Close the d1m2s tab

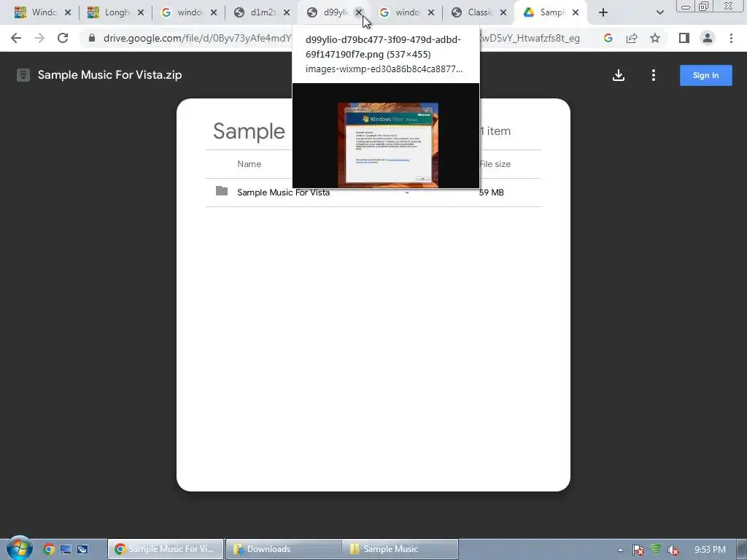tap(286, 13)
